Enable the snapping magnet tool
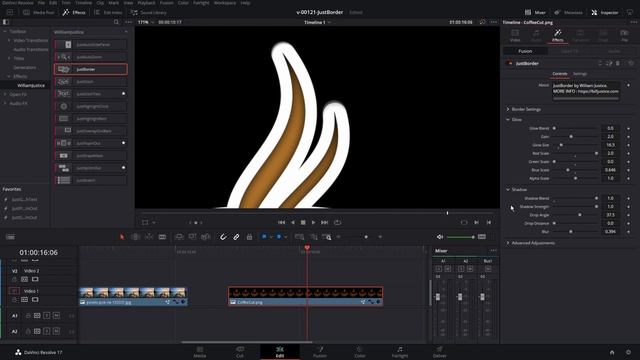 click(223, 237)
